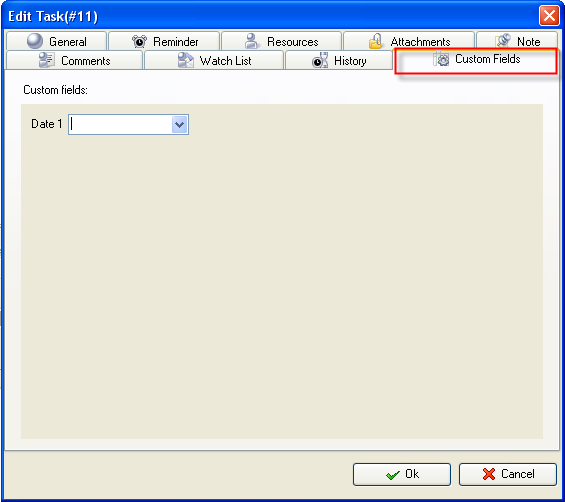Click the Attachments paperclip lock icon

(376, 41)
